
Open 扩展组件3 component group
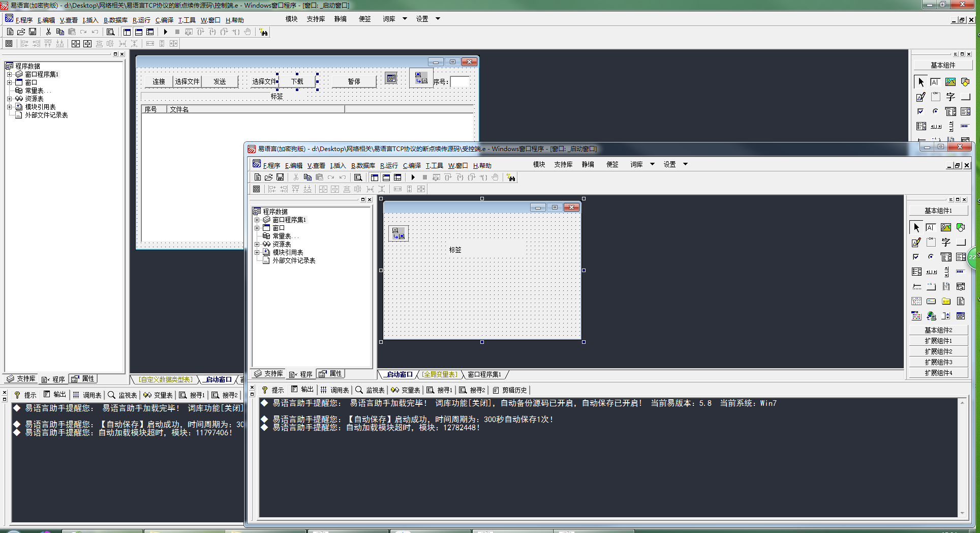pos(938,362)
